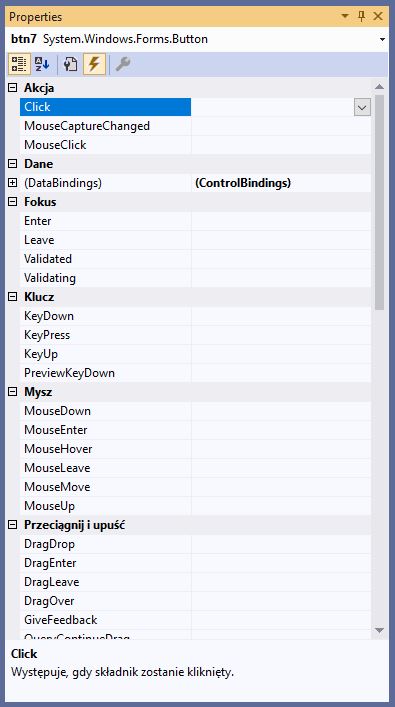
Task: Click the MouseDown handler value field
Action: [x=281, y=411]
